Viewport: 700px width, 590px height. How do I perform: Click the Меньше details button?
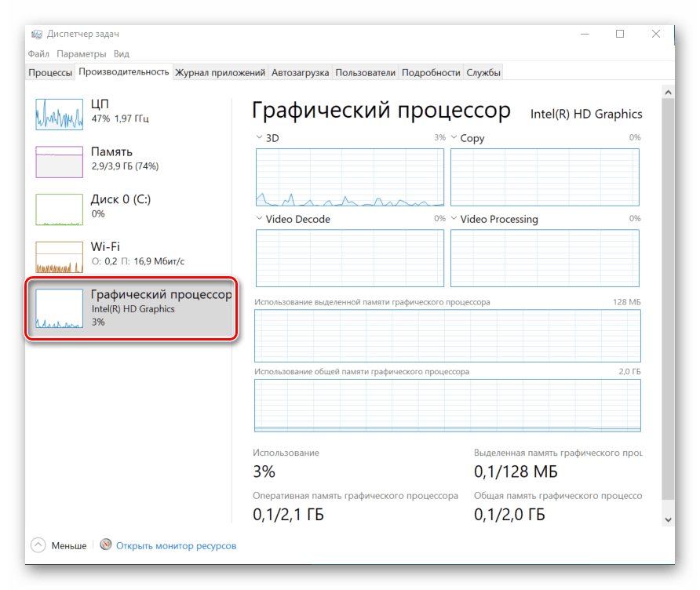(59, 545)
